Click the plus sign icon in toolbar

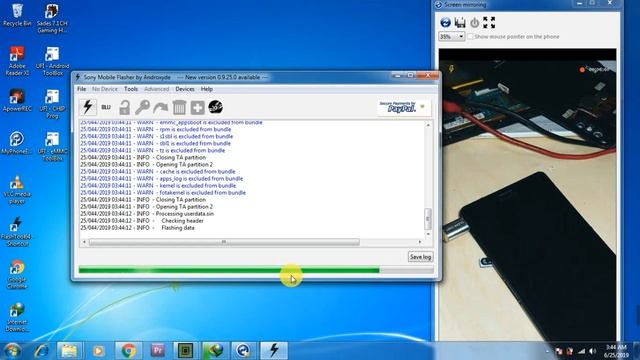(x=197, y=107)
